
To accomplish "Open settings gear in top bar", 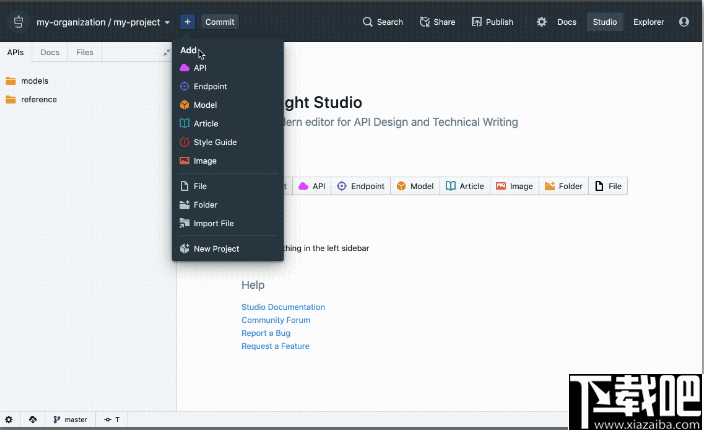I will click(x=541, y=22).
